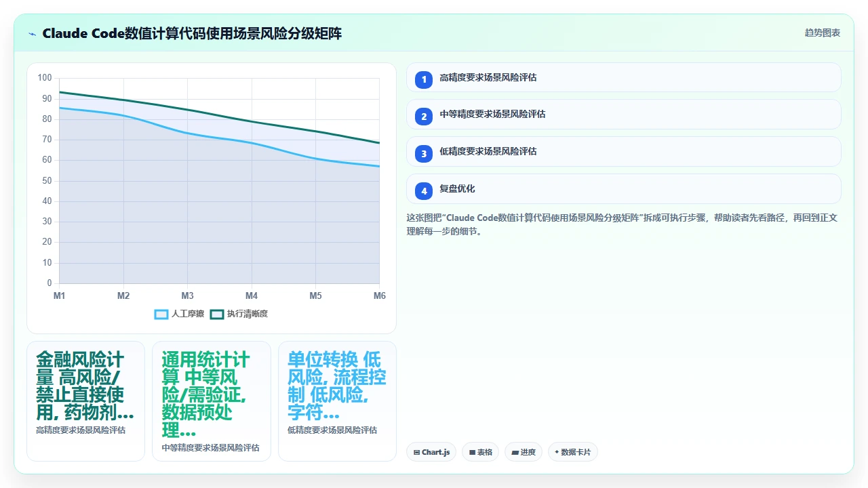Select 低精度要求场景风险评估 step row

pyautogui.click(x=623, y=152)
